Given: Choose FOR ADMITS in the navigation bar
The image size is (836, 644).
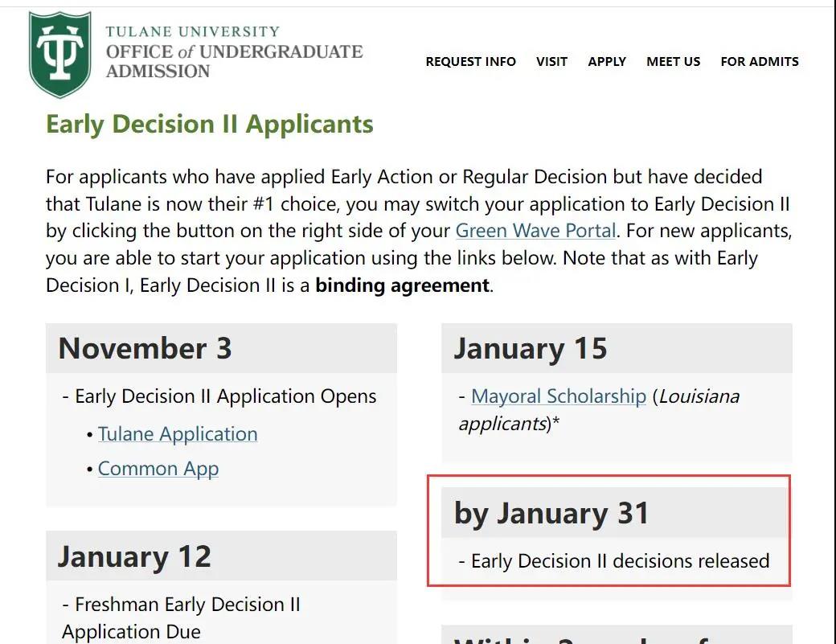Looking at the screenshot, I should [760, 61].
